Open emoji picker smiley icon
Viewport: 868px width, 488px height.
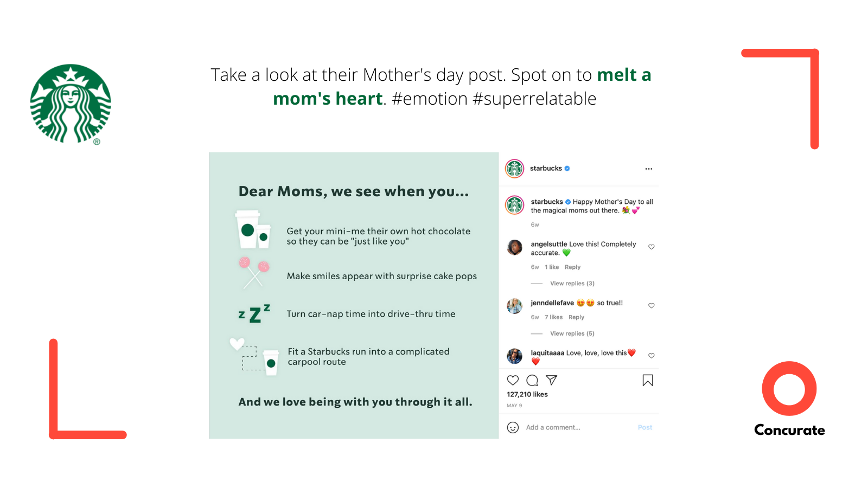pos(513,427)
